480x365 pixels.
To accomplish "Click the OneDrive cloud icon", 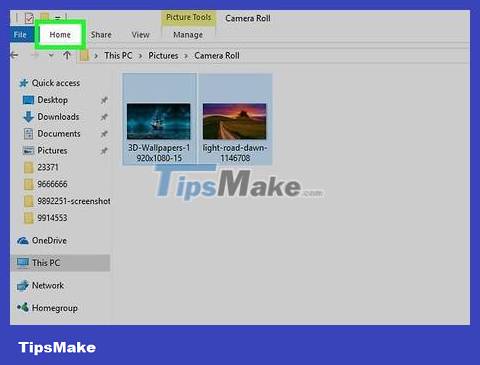I will coord(23,241).
